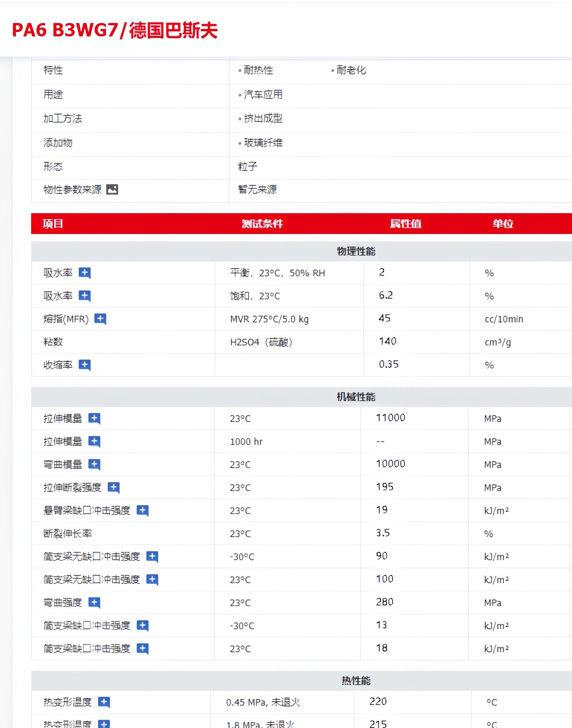The image size is (572, 728).
Task: Expand plus icon for 热变形温度 0.45 MPa row
Action: 104,702
